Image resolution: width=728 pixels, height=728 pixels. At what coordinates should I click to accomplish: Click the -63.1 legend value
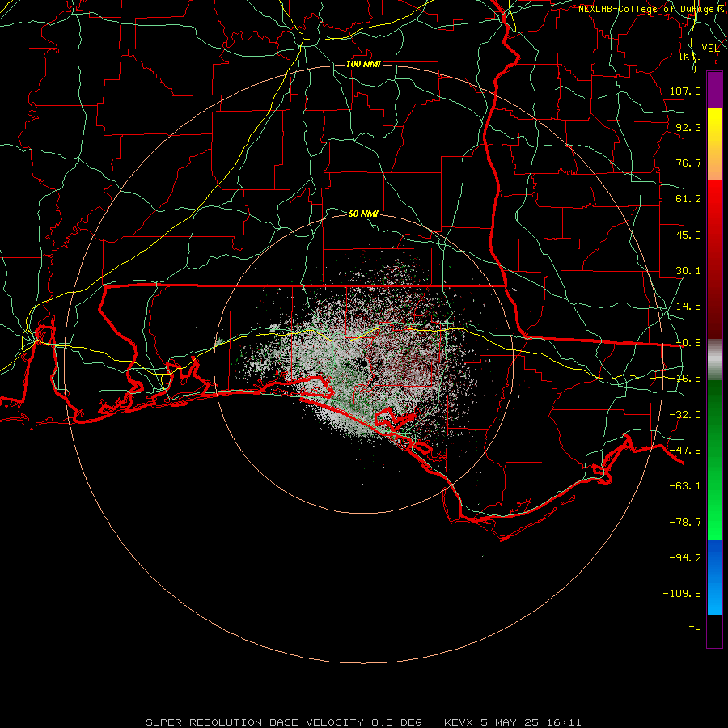click(x=685, y=486)
